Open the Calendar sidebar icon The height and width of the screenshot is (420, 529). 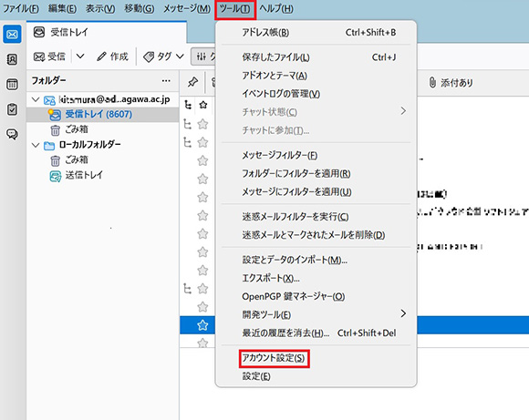(x=12, y=84)
